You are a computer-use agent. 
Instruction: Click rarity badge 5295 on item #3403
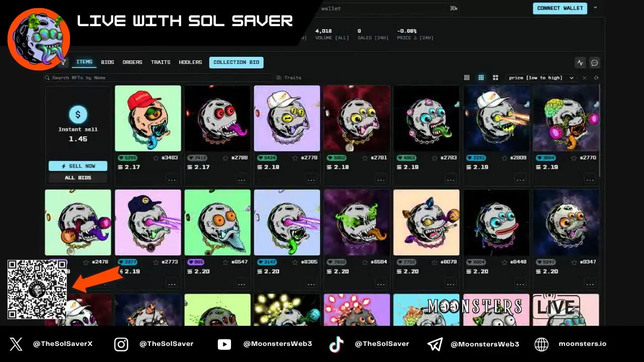tap(127, 158)
